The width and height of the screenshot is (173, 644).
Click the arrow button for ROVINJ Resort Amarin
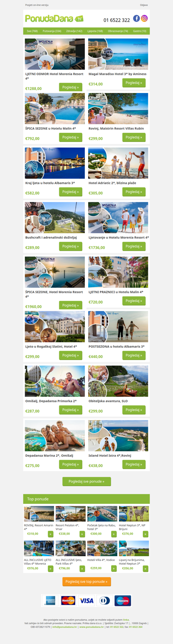(x=51, y=534)
